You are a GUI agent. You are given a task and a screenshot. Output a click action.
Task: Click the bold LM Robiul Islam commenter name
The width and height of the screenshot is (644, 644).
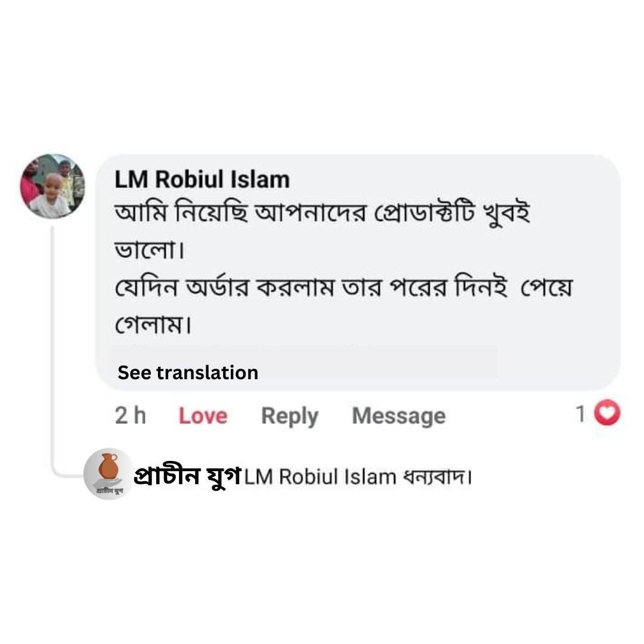[x=202, y=179]
